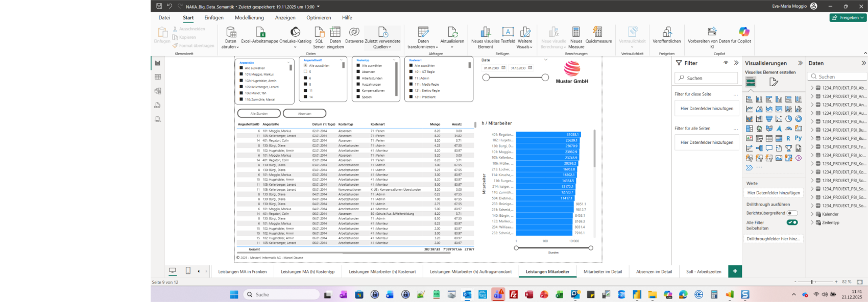Click Daten abrufen database icon
This screenshot has height=302, width=868.
(231, 33)
